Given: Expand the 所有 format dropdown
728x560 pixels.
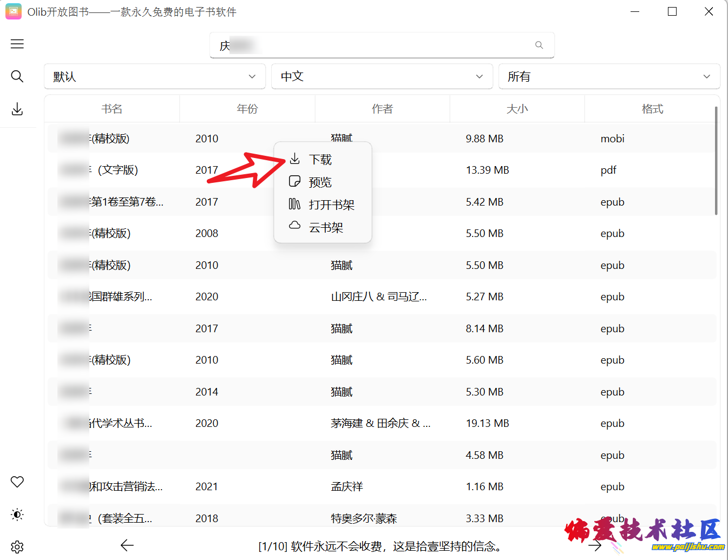Looking at the screenshot, I should (x=609, y=77).
